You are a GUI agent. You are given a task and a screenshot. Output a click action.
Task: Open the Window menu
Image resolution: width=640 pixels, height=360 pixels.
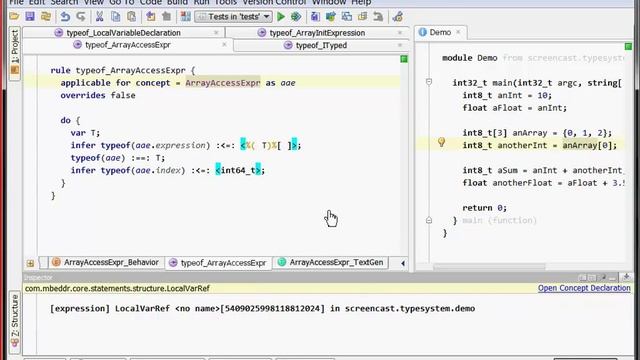click(x=329, y=2)
